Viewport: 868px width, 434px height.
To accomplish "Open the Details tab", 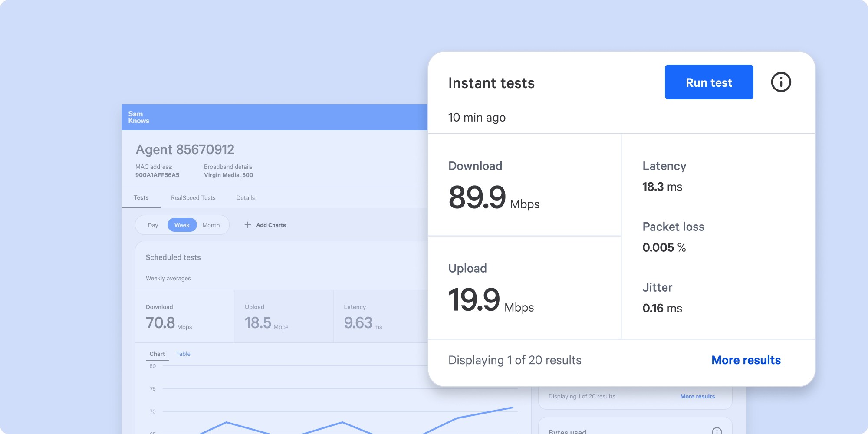I will (x=246, y=198).
